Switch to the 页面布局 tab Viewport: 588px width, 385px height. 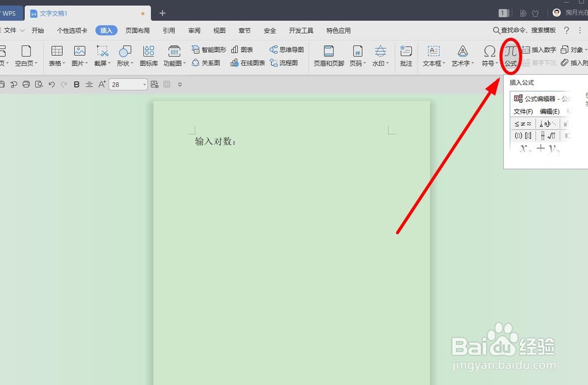(x=138, y=31)
